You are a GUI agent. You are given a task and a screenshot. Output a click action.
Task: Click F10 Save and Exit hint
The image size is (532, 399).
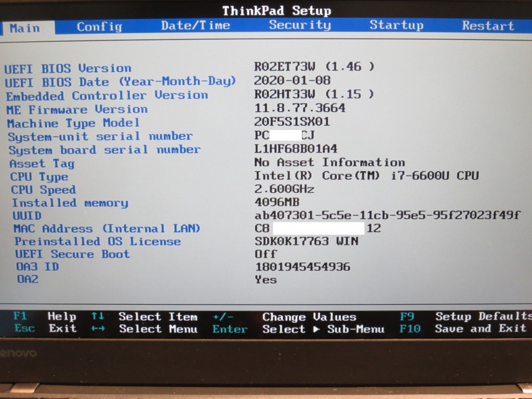tap(463, 328)
